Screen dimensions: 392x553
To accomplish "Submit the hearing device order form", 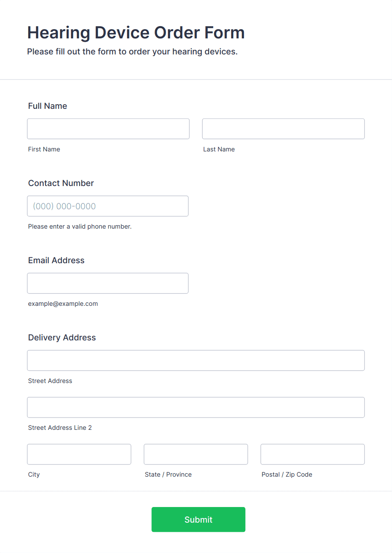I will [199, 519].
